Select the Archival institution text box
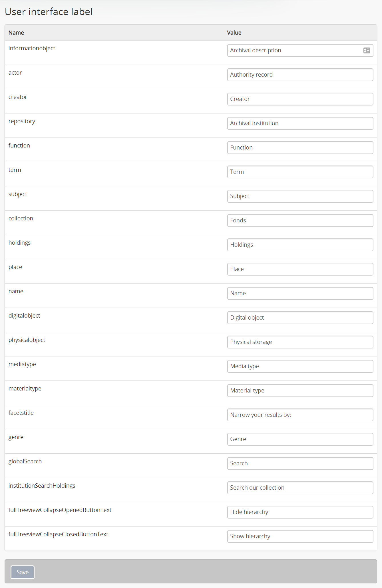 point(300,123)
